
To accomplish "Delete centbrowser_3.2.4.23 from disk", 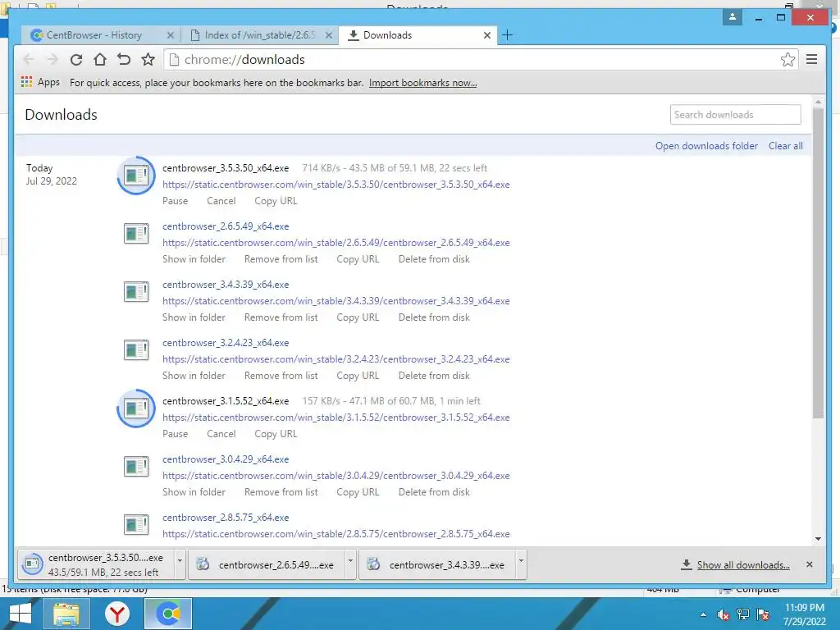I will coord(434,376).
